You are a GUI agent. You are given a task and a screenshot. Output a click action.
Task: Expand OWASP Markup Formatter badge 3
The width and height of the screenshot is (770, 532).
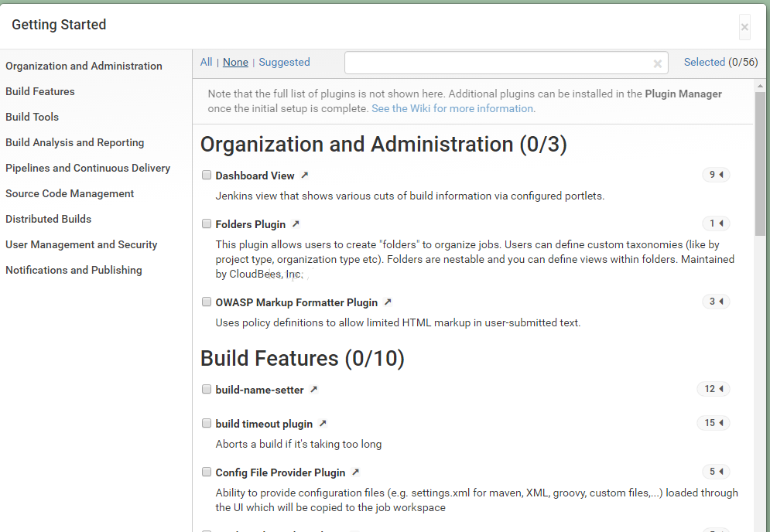click(716, 302)
